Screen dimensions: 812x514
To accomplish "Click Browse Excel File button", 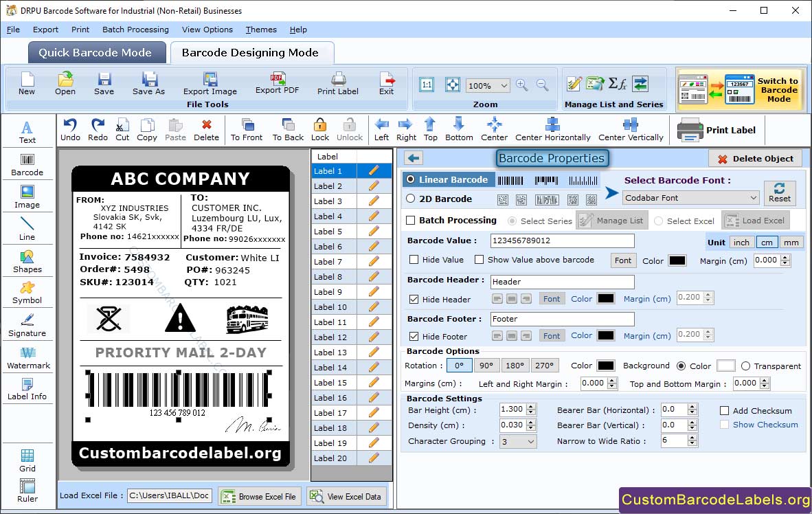I will 259,496.
